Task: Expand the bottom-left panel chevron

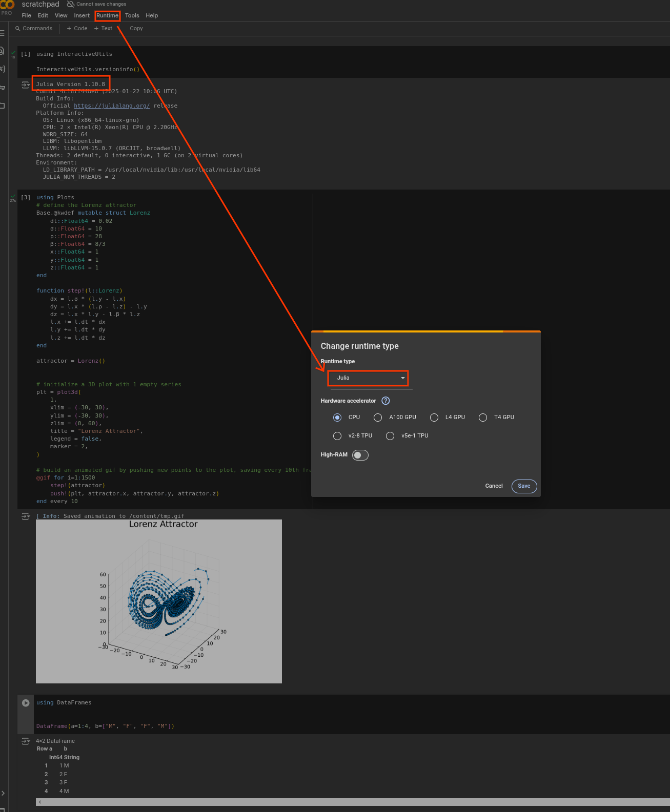Action: tap(3, 793)
